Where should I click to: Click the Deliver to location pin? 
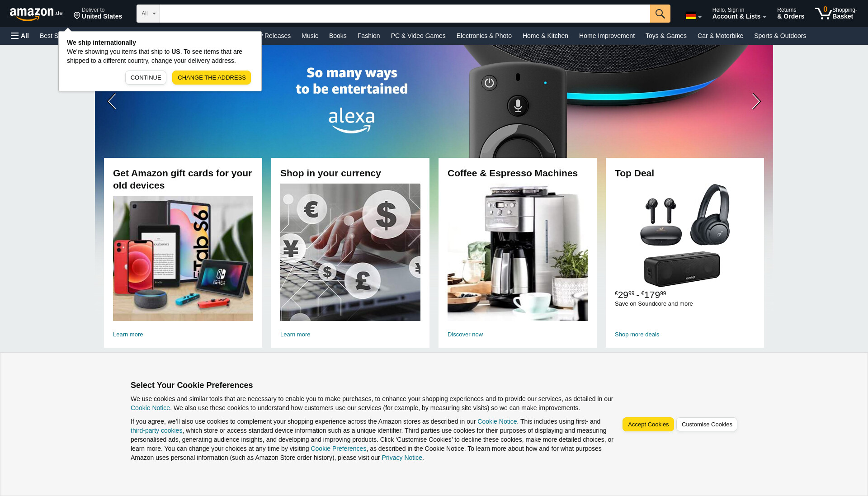[77, 16]
